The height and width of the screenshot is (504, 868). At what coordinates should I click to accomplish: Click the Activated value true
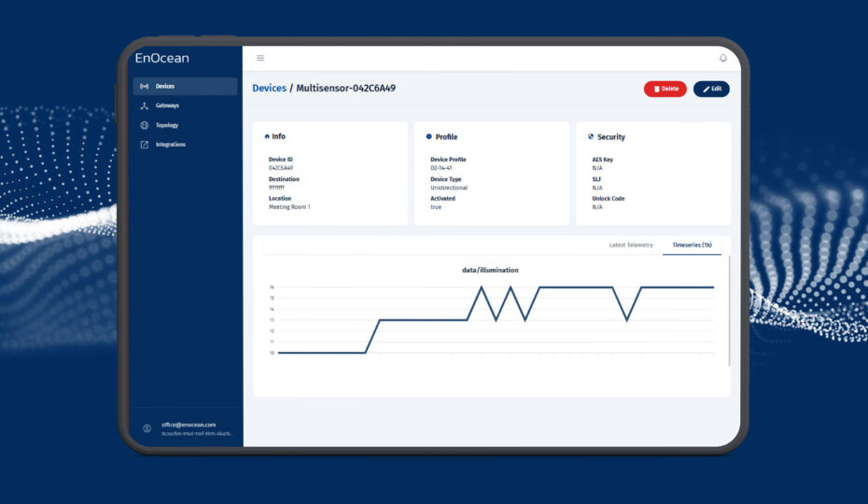(x=436, y=207)
